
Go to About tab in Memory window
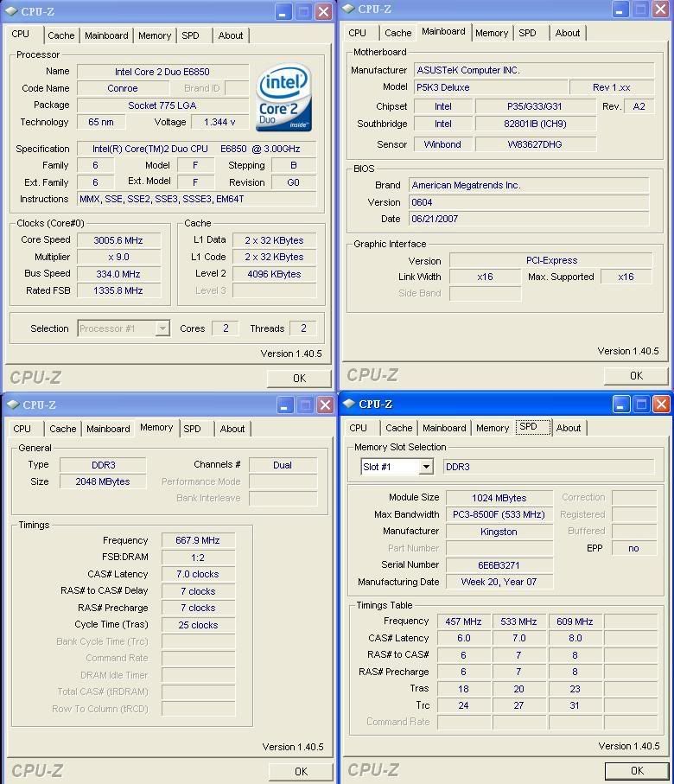click(x=232, y=429)
